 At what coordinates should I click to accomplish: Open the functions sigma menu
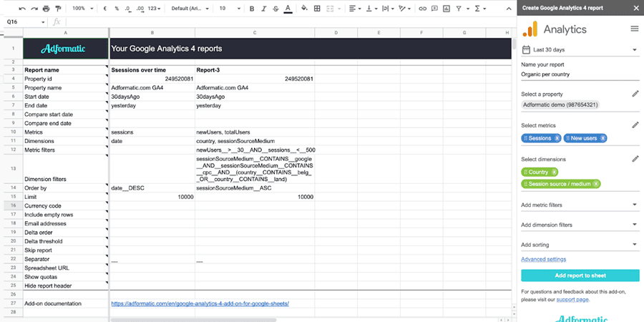coord(477,8)
